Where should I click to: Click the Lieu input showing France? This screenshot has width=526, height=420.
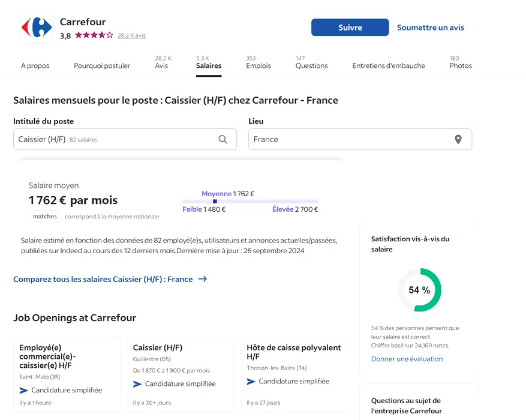[348, 139]
